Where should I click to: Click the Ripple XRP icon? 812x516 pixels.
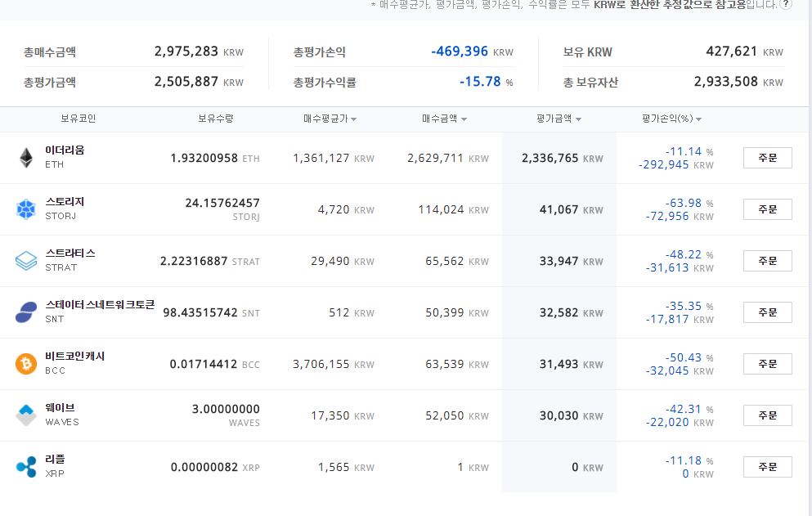26,467
